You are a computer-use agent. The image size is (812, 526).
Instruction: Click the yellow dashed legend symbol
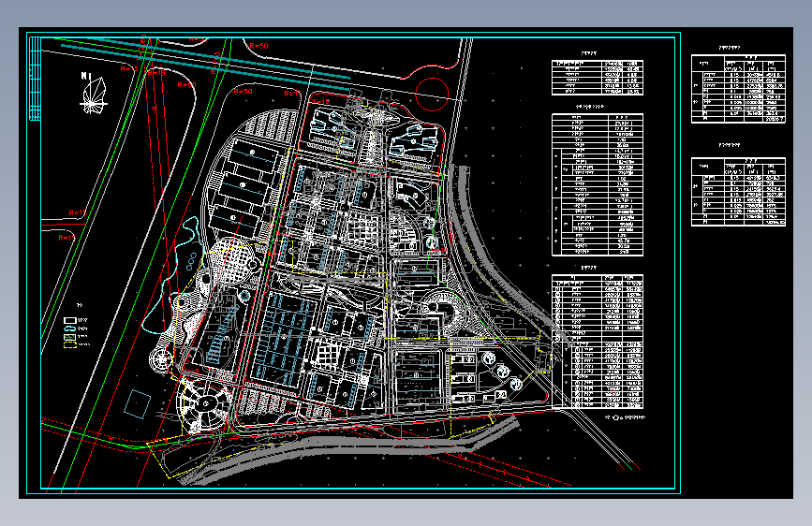(70, 344)
